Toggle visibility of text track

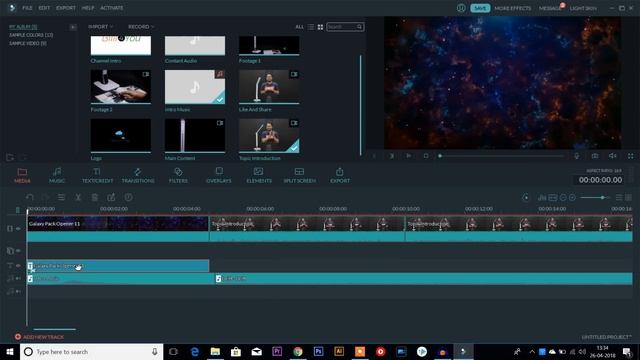coord(18,266)
